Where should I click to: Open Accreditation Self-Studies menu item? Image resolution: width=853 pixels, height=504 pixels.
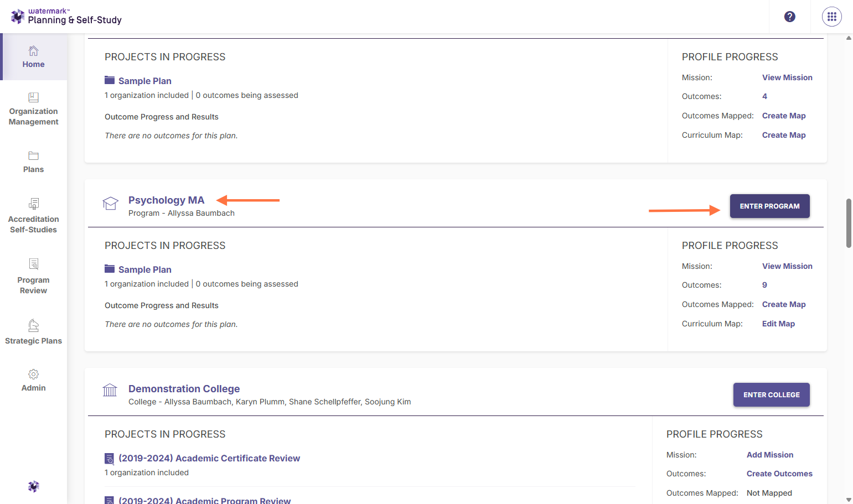[x=34, y=225]
